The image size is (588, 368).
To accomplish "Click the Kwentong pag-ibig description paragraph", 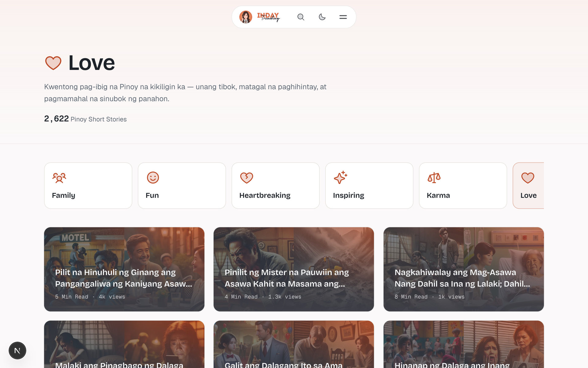I will pyautogui.click(x=185, y=93).
